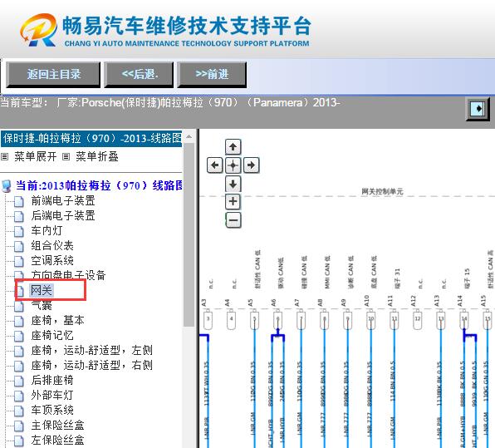Zoom out with the minus icon

[233, 220]
